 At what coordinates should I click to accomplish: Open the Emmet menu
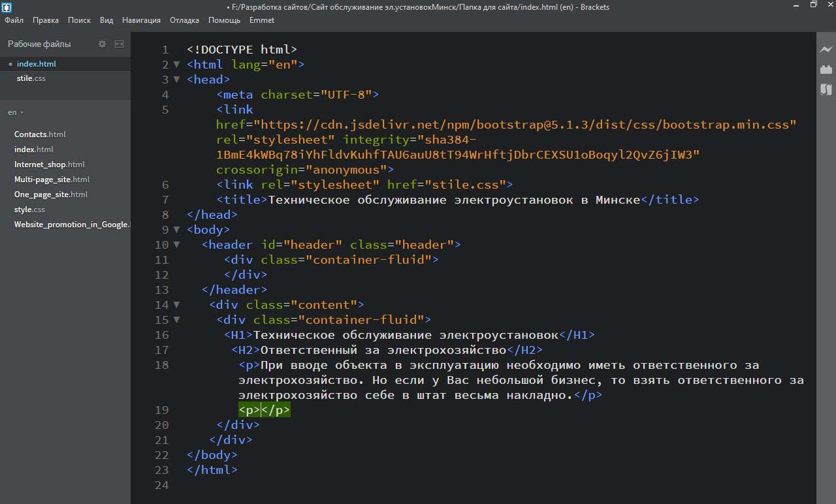point(261,20)
